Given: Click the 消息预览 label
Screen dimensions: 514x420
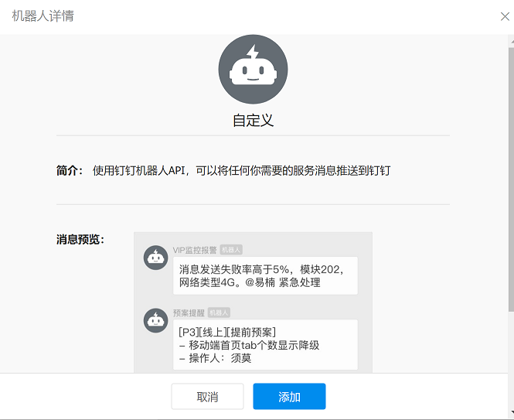Looking at the screenshot, I should coord(80,240).
